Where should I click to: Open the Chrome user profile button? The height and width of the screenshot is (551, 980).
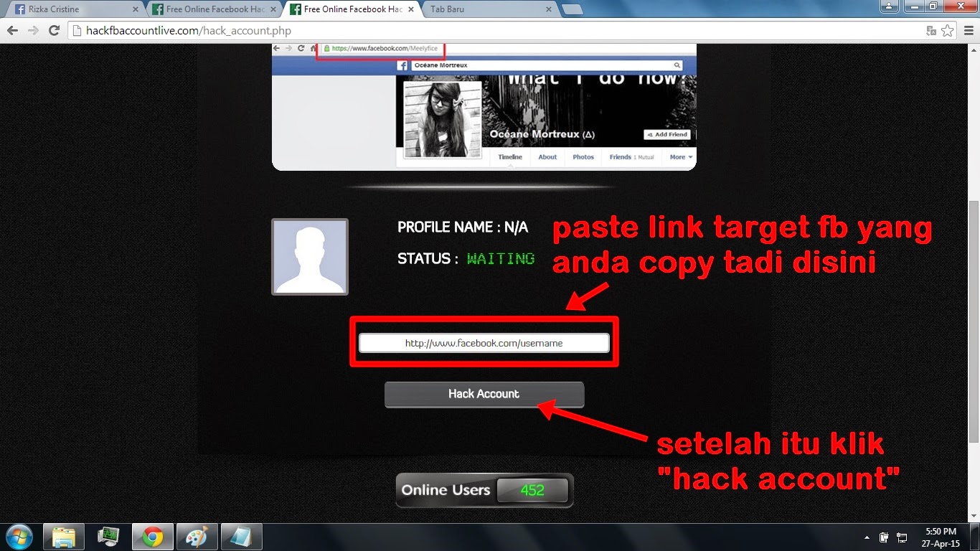pyautogui.click(x=889, y=6)
